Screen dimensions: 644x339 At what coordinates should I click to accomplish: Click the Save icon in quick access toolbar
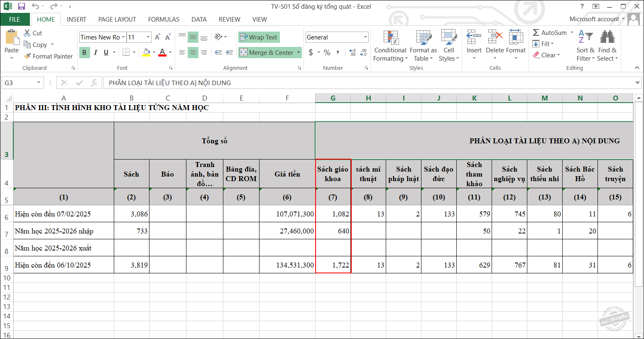22,7
